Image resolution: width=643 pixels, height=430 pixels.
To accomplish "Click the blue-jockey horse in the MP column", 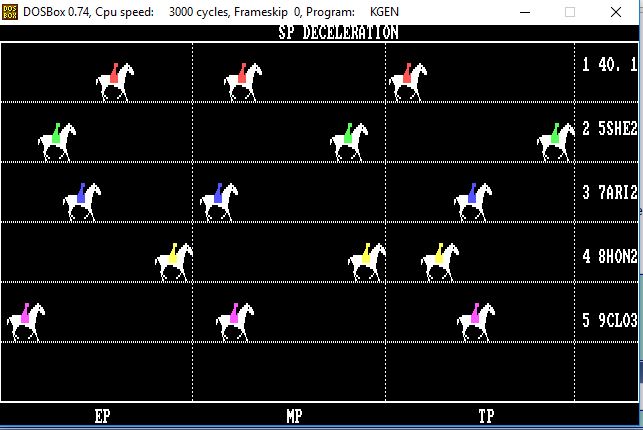I will (219, 202).
